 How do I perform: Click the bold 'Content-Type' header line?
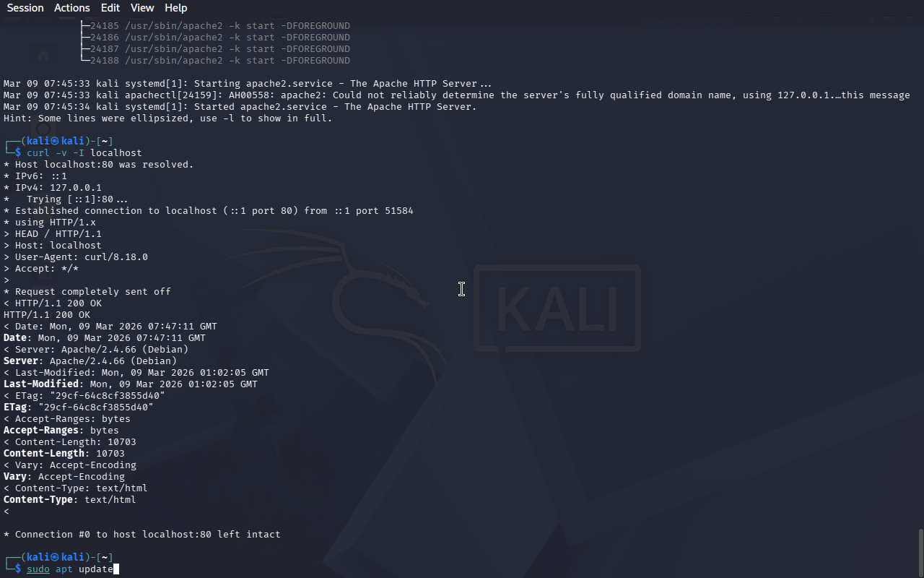[70, 500]
